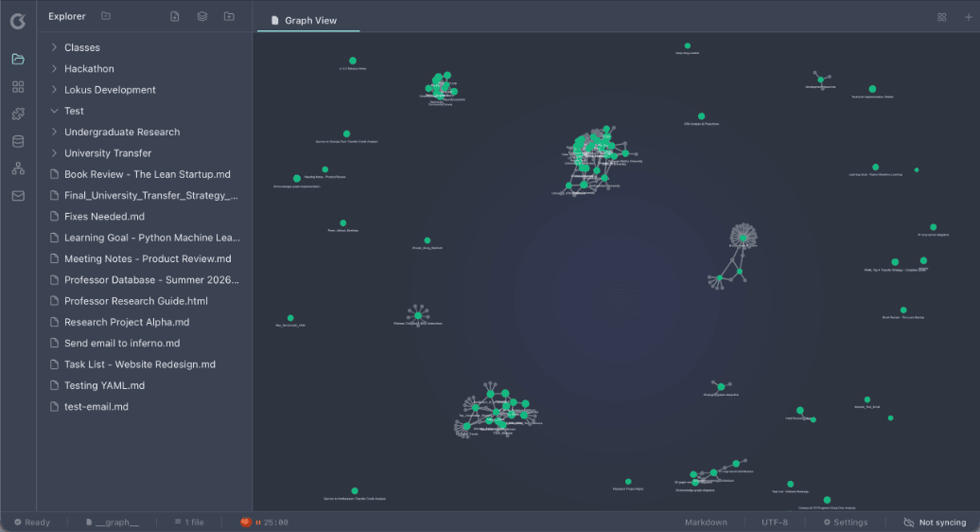980x532 pixels.
Task: Select the Meeting Notes - Product Review graph node
Action: pos(325,169)
